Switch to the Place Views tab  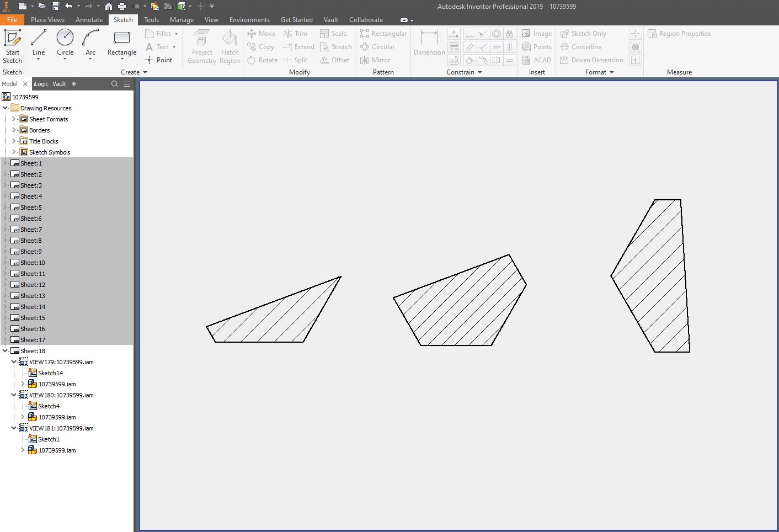[x=47, y=19]
